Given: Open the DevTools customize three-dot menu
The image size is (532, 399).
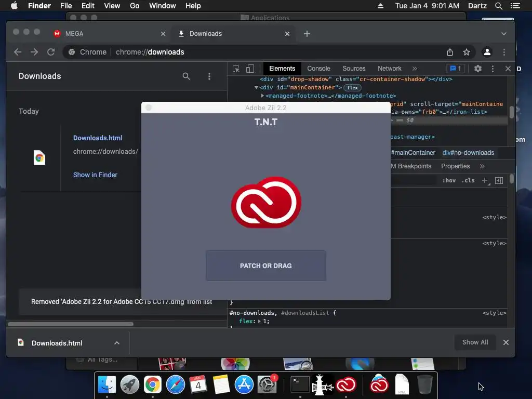Looking at the screenshot, I should (493, 69).
